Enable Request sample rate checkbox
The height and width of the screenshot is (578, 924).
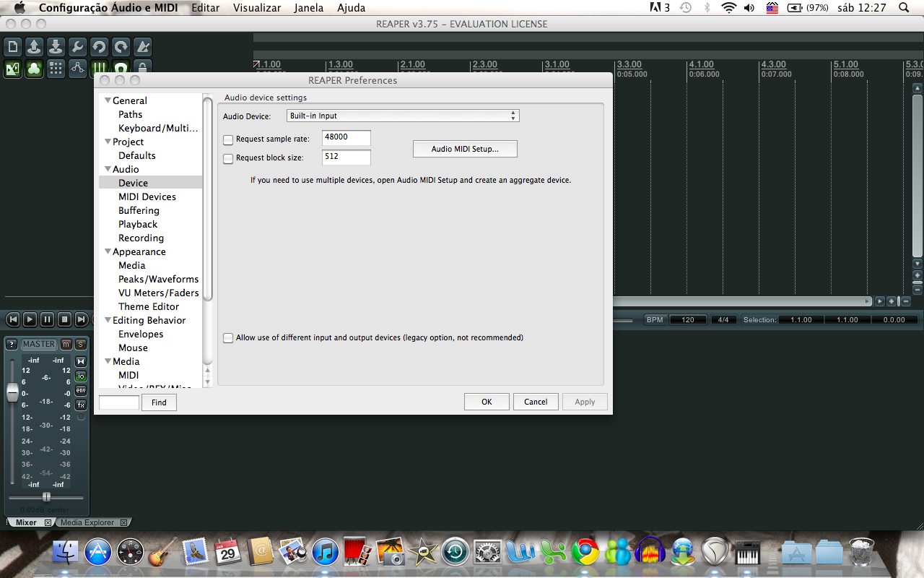pyautogui.click(x=228, y=139)
